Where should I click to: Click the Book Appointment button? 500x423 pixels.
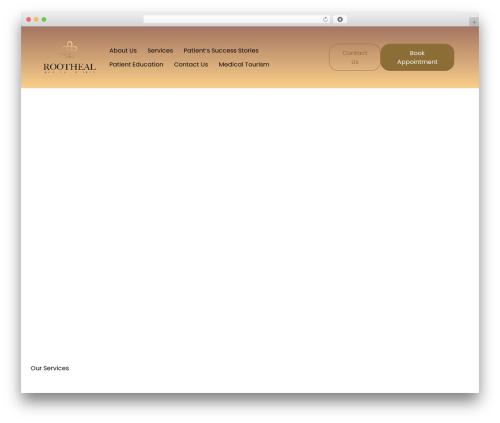click(417, 57)
